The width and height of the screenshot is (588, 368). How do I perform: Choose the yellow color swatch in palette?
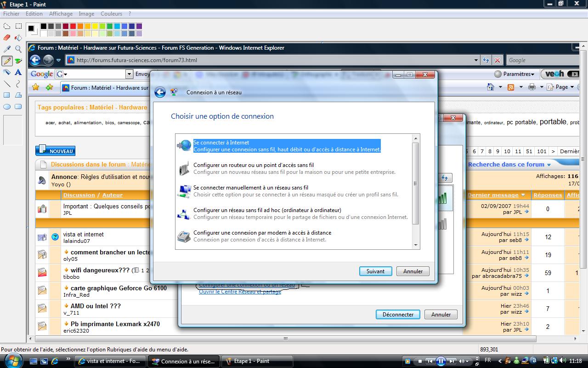tap(95, 26)
